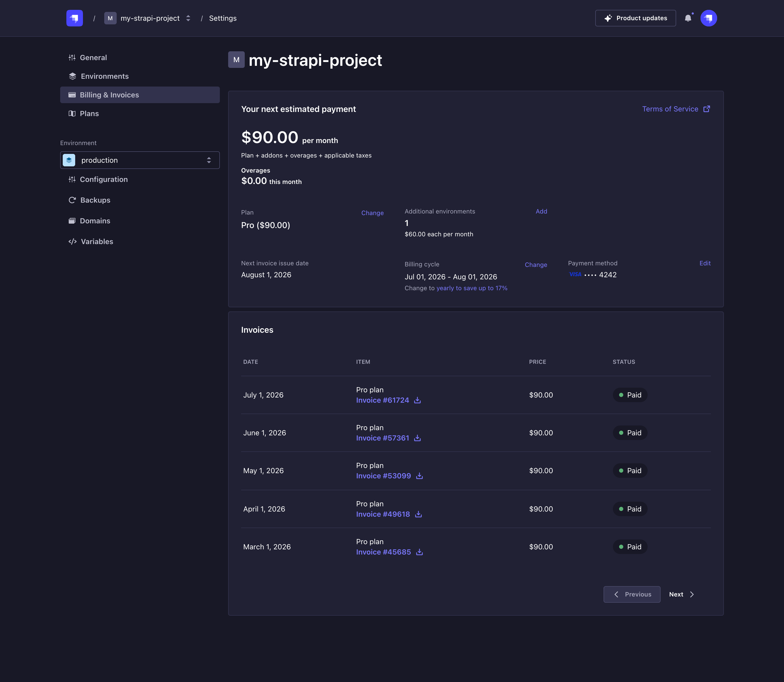Change the billing cycle
784x682 pixels.
(536, 265)
